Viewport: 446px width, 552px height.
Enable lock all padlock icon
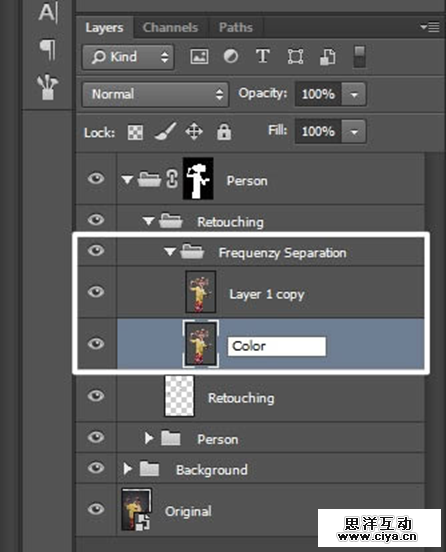(224, 132)
